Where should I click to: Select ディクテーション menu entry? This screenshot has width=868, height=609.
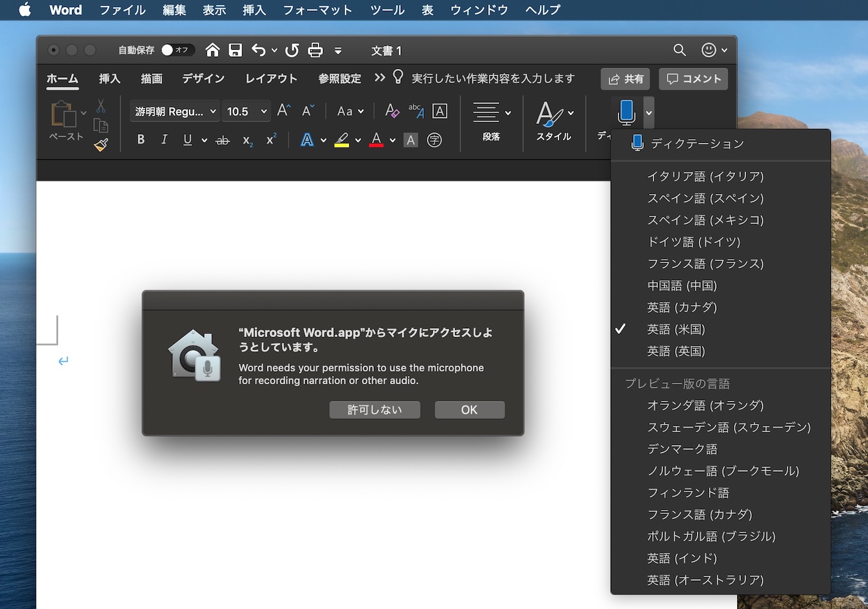coord(721,144)
